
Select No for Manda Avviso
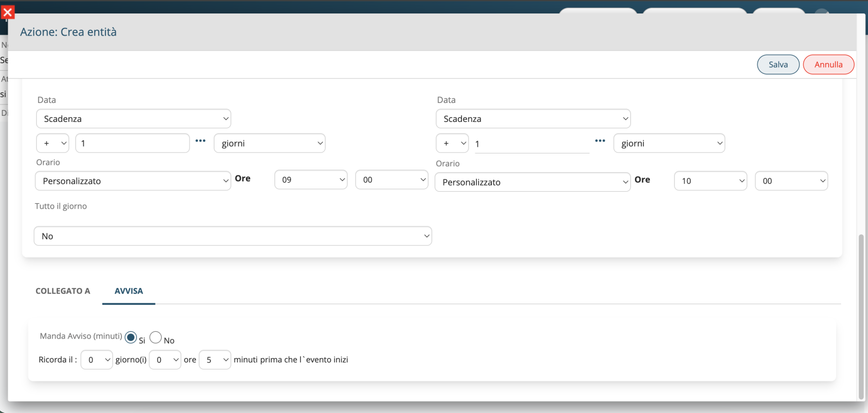click(156, 338)
